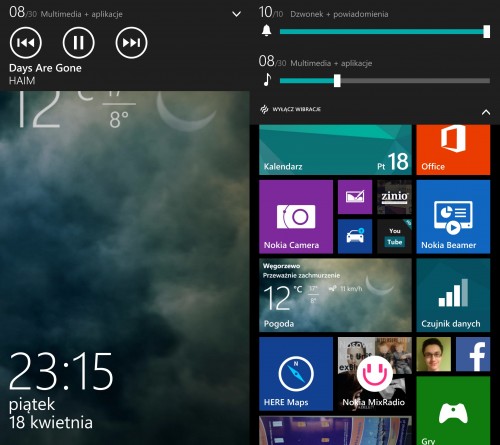Open the contact photo tile

pos(434,354)
